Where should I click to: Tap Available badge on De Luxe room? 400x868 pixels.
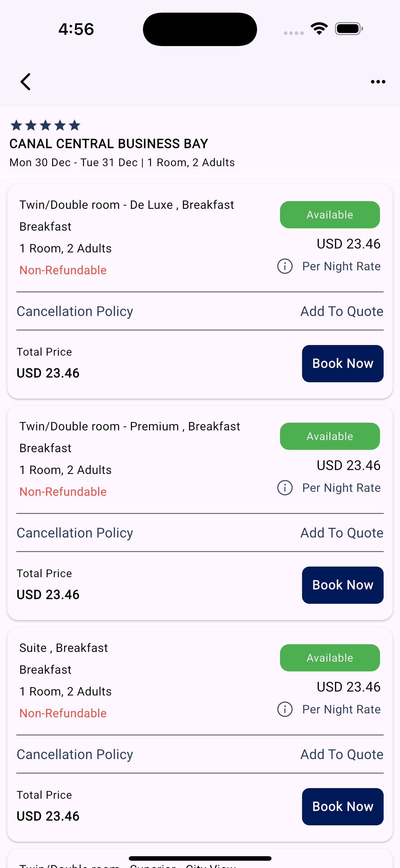click(330, 215)
